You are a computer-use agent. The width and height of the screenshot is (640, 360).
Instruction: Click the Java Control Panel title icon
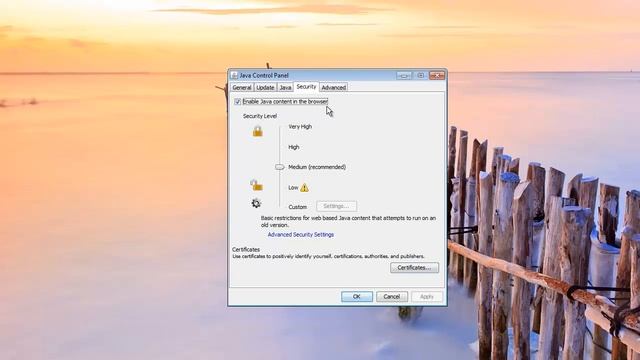(x=234, y=76)
